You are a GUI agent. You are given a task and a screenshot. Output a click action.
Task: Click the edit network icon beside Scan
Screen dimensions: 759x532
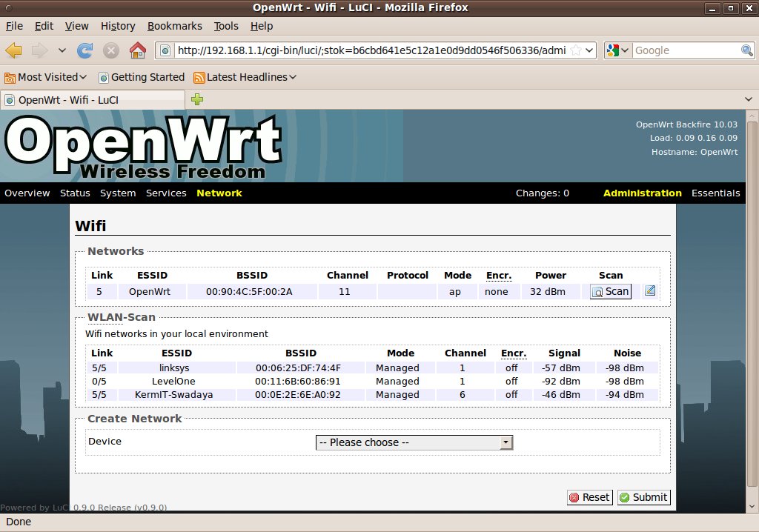point(650,291)
